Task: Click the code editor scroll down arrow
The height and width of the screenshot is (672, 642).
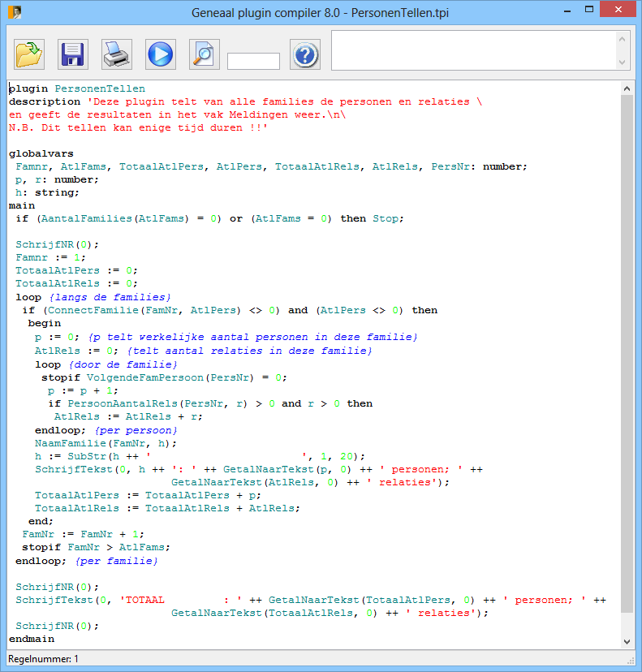Action: 627,642
